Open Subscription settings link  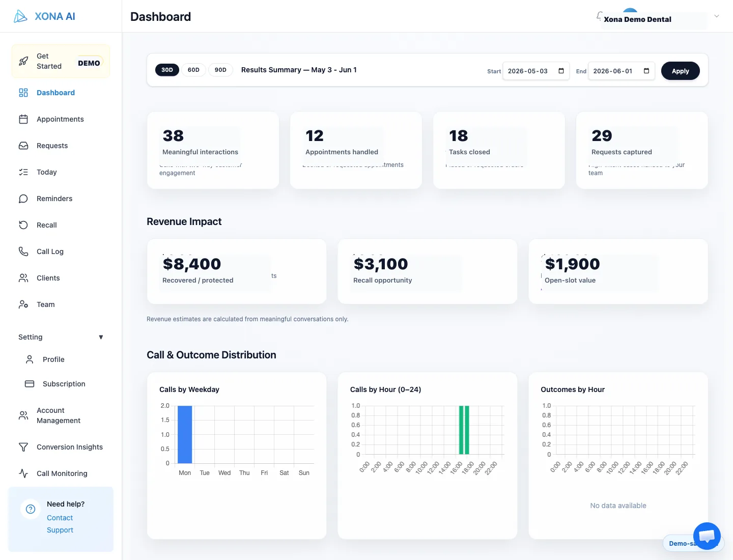click(64, 384)
